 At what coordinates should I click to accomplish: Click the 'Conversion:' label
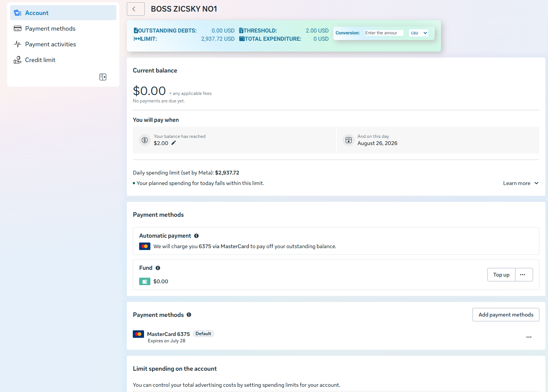[348, 33]
